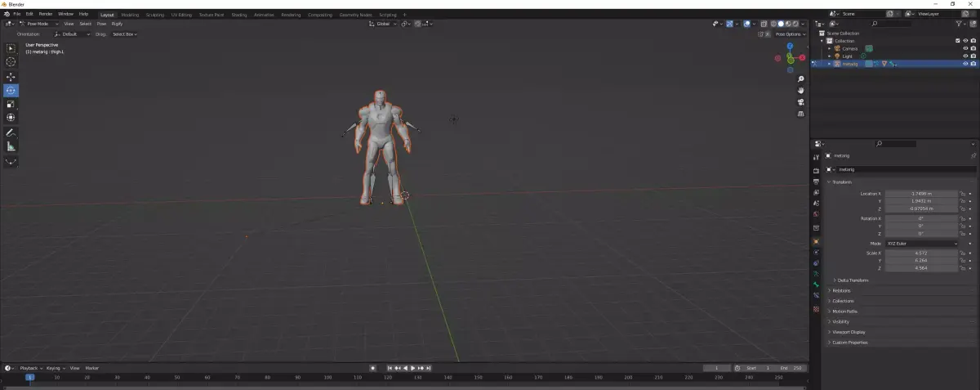Toggle Collection exclude checkbox

point(958,40)
